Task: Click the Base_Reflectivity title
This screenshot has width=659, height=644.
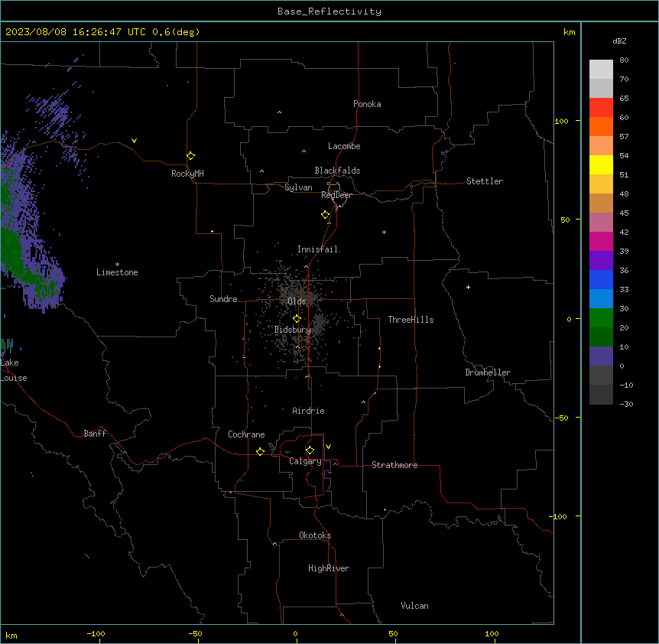Action: pos(329,11)
